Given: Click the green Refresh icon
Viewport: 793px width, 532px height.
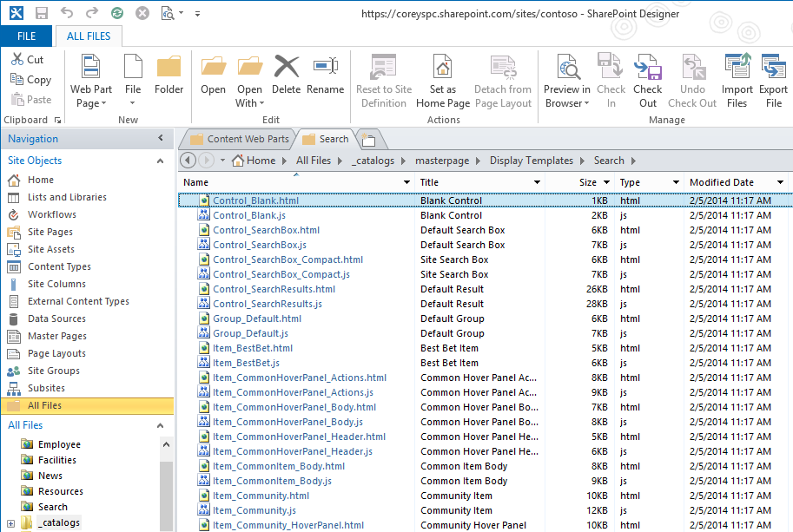Looking at the screenshot, I should [x=117, y=13].
